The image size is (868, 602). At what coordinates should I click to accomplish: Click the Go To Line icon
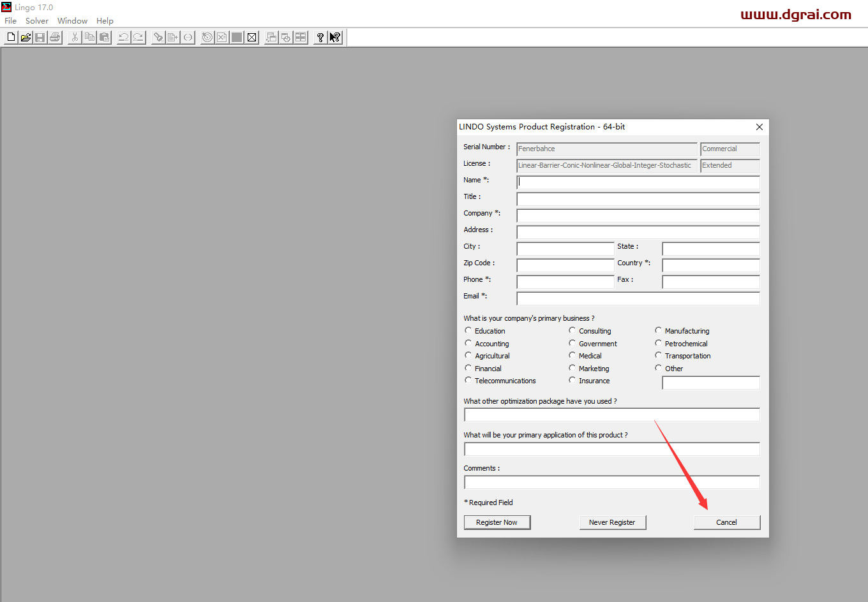[x=173, y=38]
